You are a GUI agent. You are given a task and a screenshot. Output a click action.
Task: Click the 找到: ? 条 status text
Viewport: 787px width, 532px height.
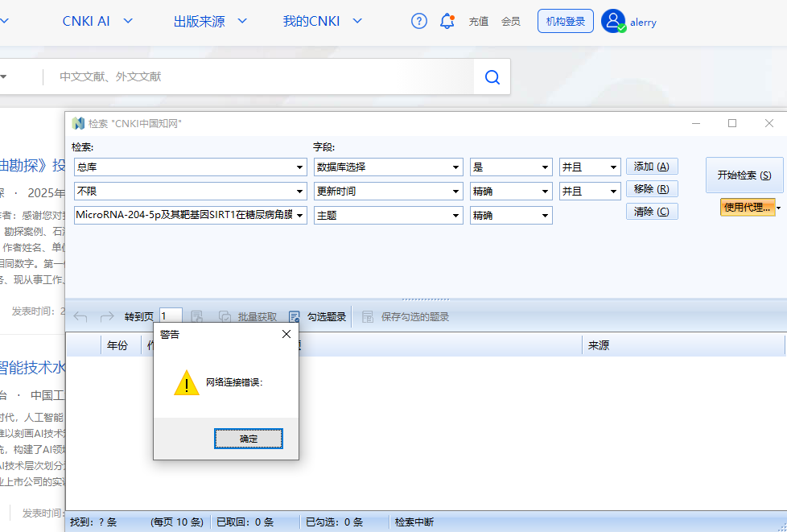pos(93,522)
